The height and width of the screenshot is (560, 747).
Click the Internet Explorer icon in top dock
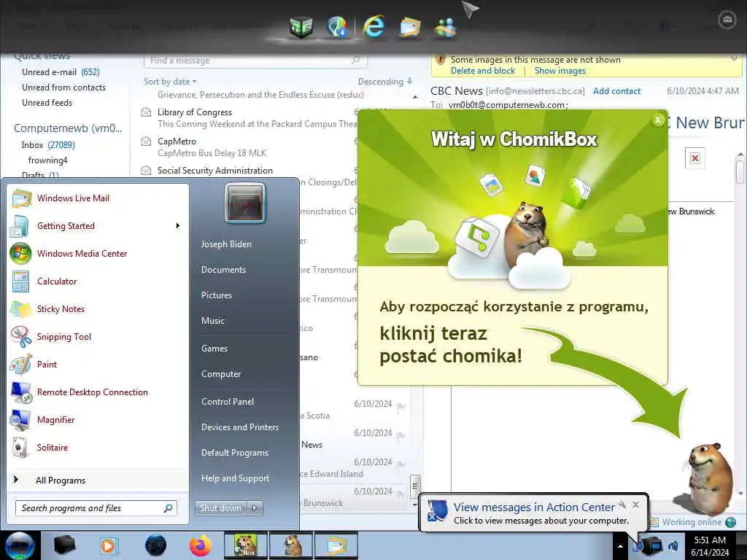click(x=373, y=26)
